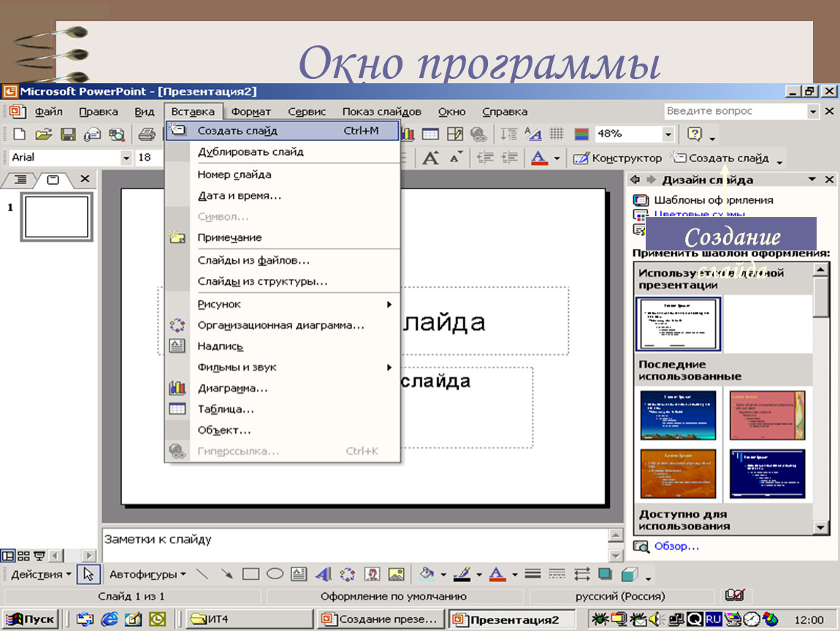The width and height of the screenshot is (840, 631).
Task: Click the Search magnifier toolbar icon
Action: pos(117,134)
